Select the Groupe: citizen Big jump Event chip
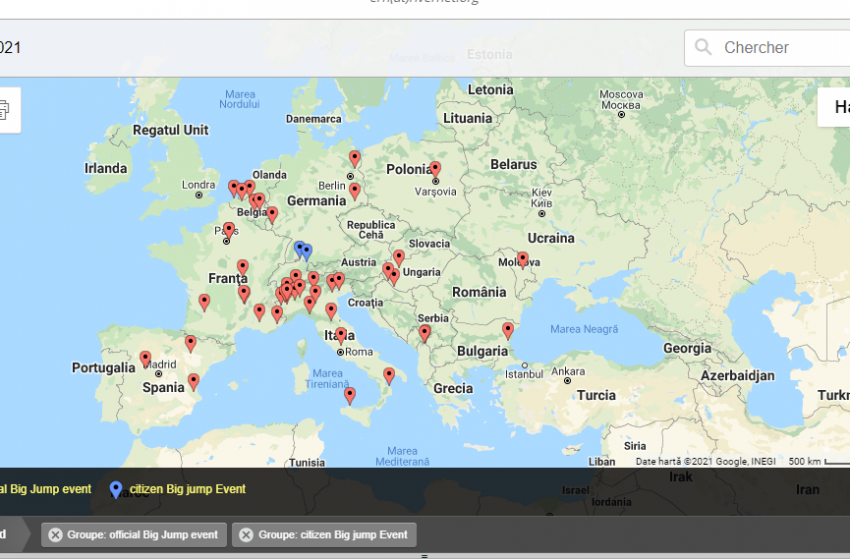The height and width of the screenshot is (560, 850). click(x=324, y=535)
